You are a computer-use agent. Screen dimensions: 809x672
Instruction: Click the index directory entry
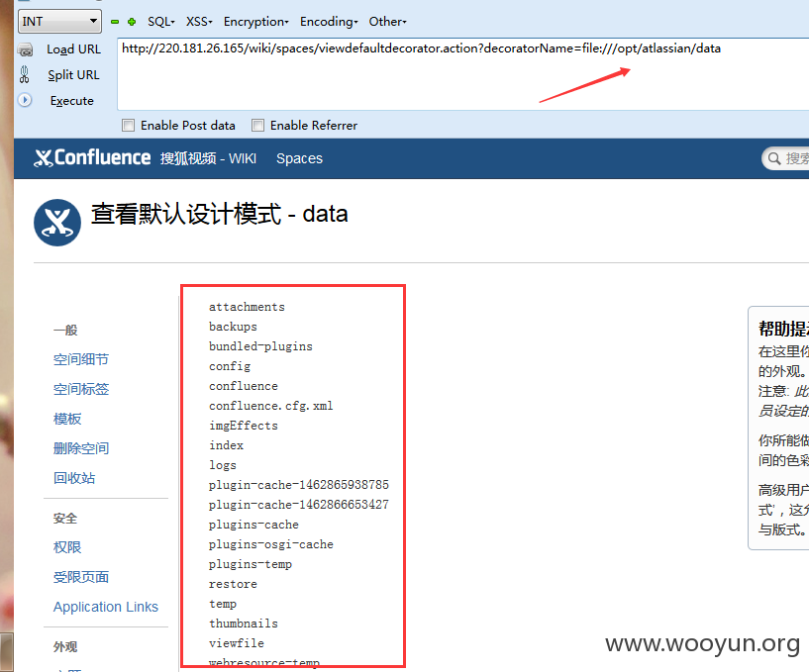tap(226, 445)
